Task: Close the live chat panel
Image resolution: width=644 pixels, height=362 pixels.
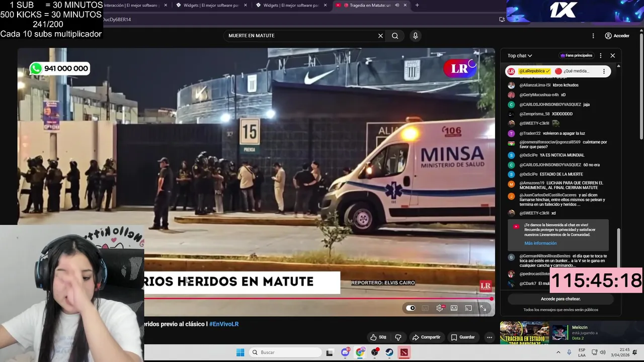Action: coord(612,56)
